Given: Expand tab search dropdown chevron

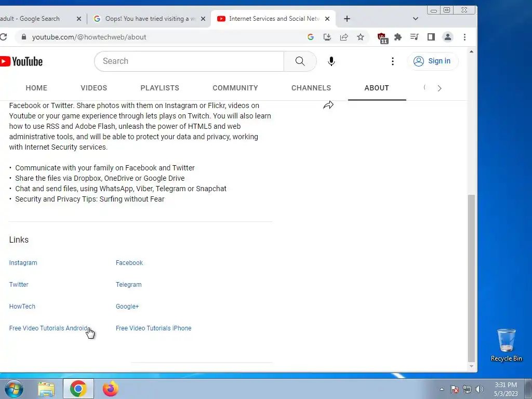Looking at the screenshot, I should (x=415, y=19).
